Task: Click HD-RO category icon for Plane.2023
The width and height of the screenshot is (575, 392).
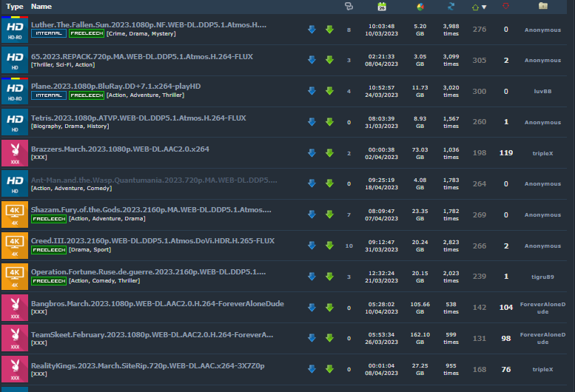Action: point(15,91)
